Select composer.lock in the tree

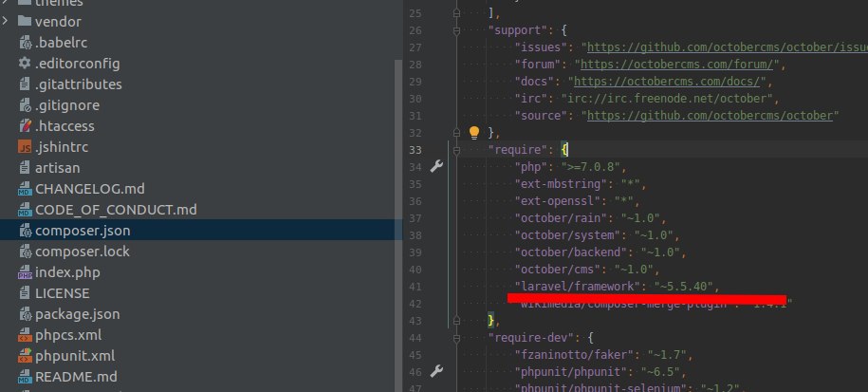[83, 252]
